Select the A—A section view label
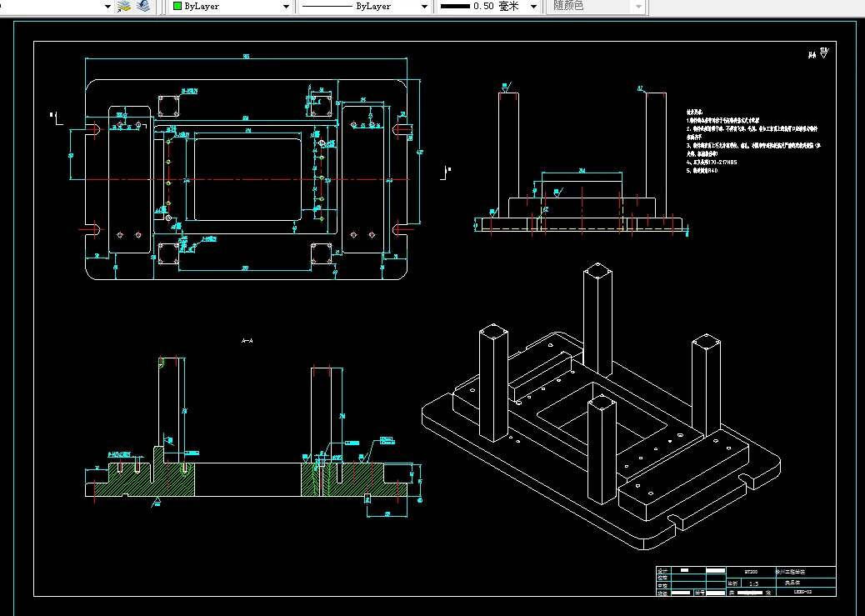Viewport: 865px width, 616px height. [x=247, y=341]
